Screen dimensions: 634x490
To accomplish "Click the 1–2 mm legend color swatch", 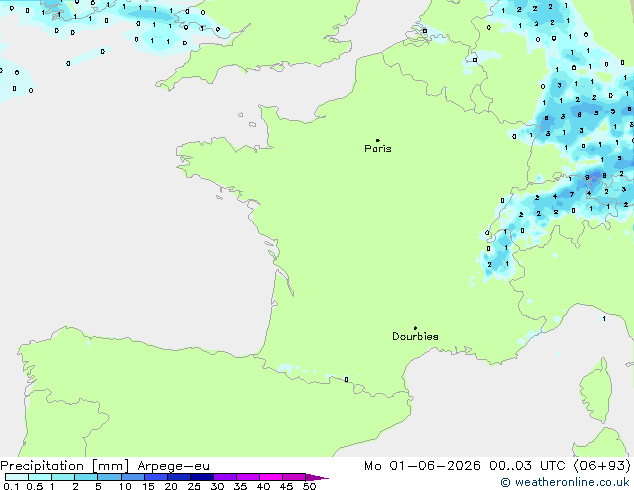I will pos(63,477).
